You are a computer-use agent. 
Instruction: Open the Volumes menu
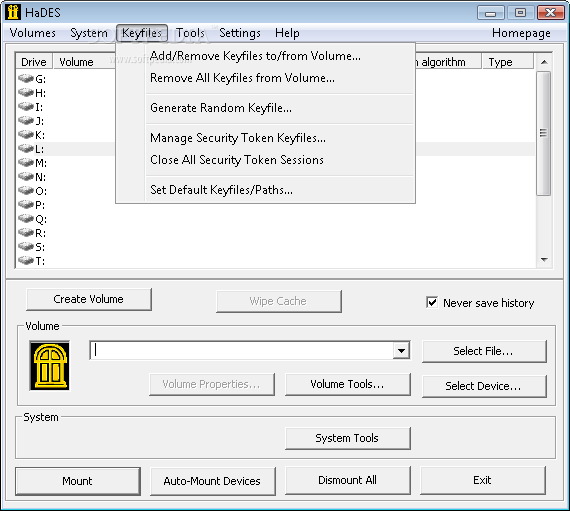coord(32,33)
